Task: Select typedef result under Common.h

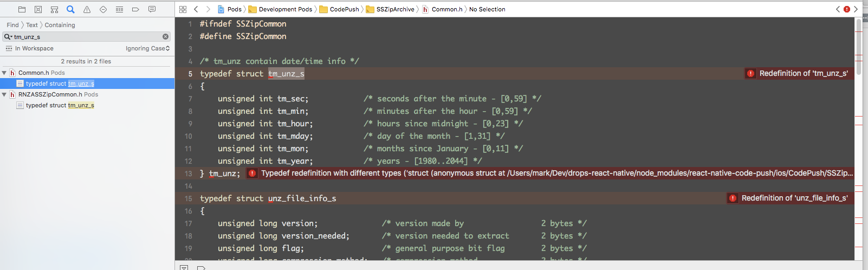Action: tap(87, 83)
